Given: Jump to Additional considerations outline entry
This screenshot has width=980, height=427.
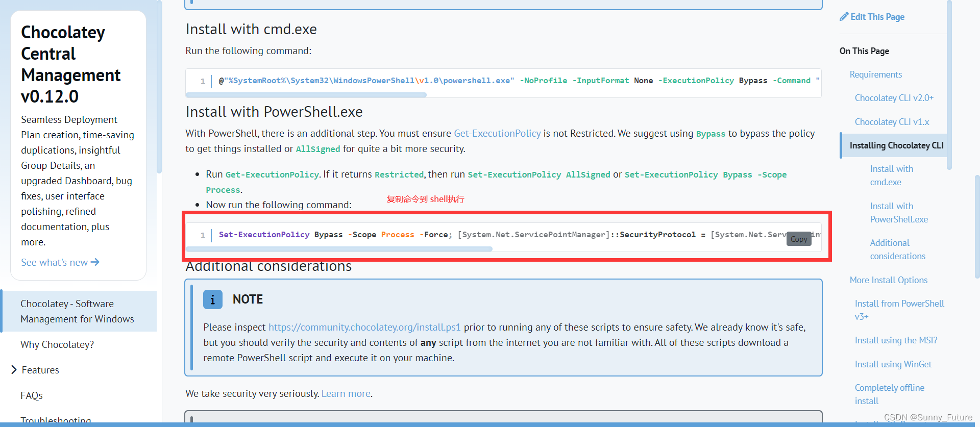Looking at the screenshot, I should point(897,249).
